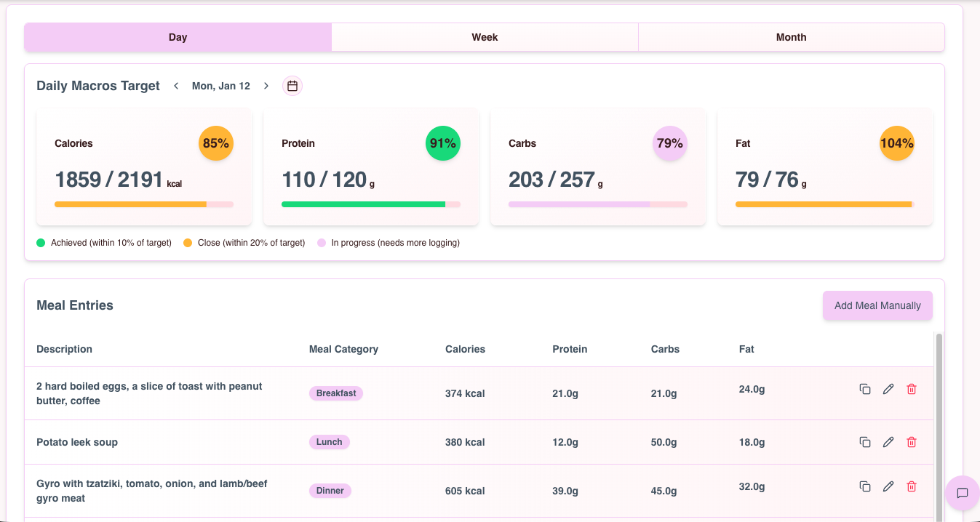Open the chat assistant bubble

(962, 494)
